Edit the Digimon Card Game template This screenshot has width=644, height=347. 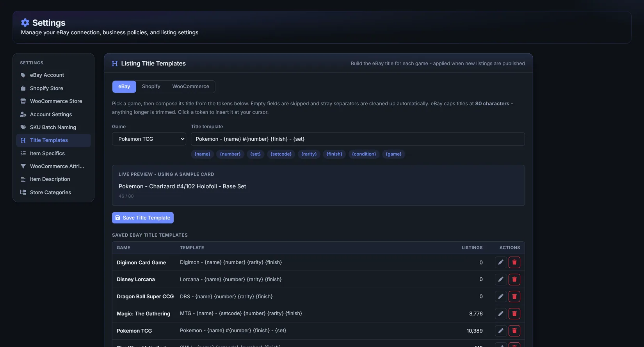point(501,262)
